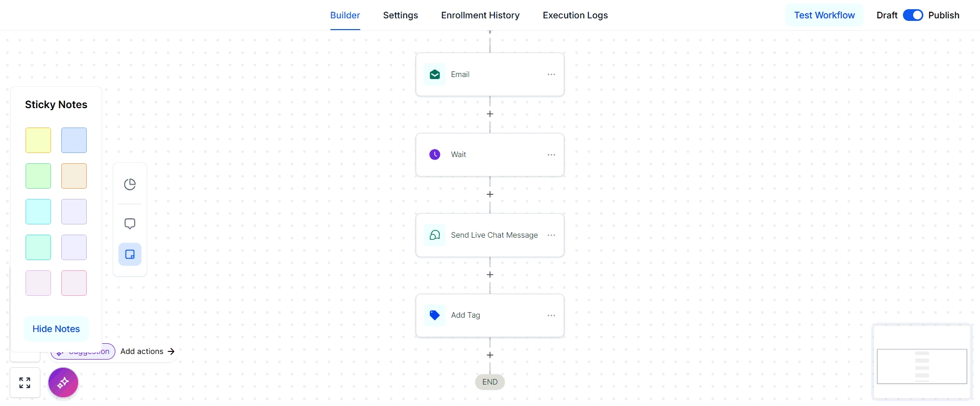The height and width of the screenshot is (406, 980).
Task: Click the Test Workflow button
Action: pos(824,15)
